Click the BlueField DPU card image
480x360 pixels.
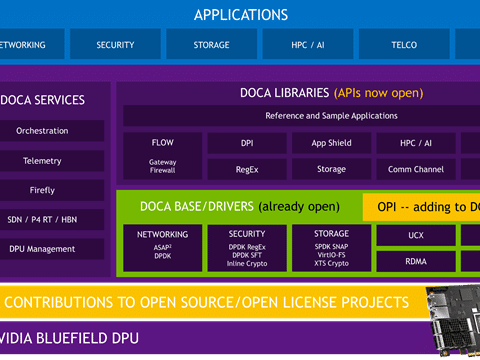[453, 320]
